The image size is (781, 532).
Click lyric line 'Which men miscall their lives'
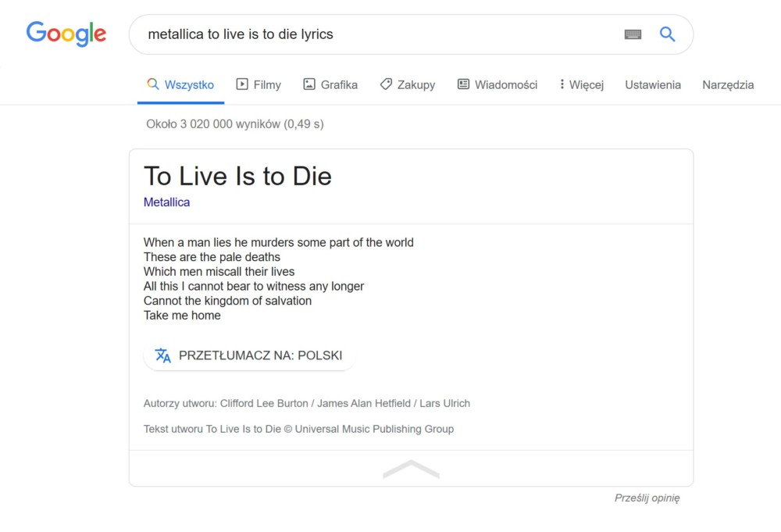click(x=219, y=272)
